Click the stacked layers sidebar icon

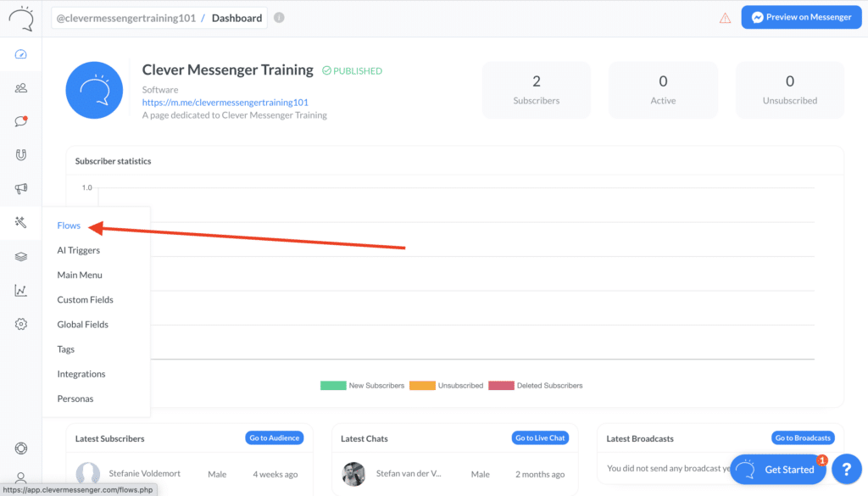pyautogui.click(x=21, y=257)
